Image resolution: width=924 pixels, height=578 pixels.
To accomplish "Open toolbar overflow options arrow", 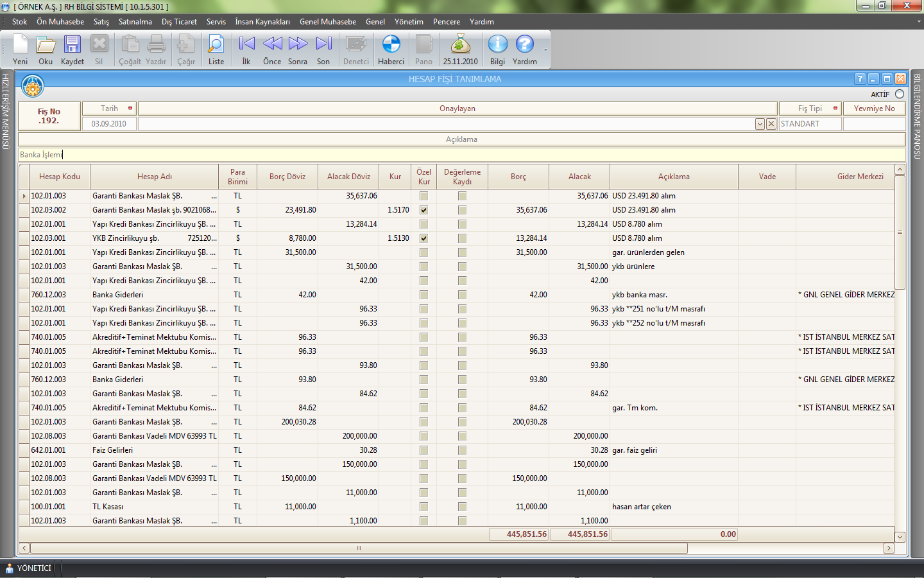I will [x=546, y=50].
